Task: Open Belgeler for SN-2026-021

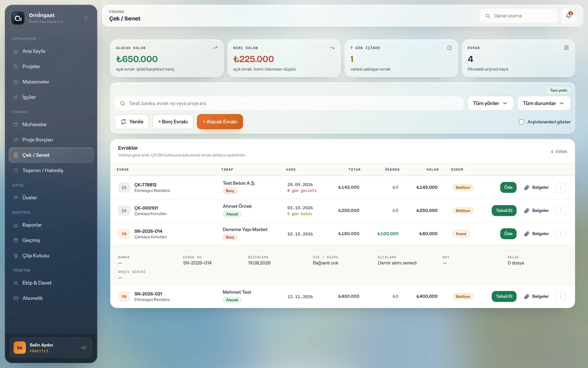Action: [537, 296]
